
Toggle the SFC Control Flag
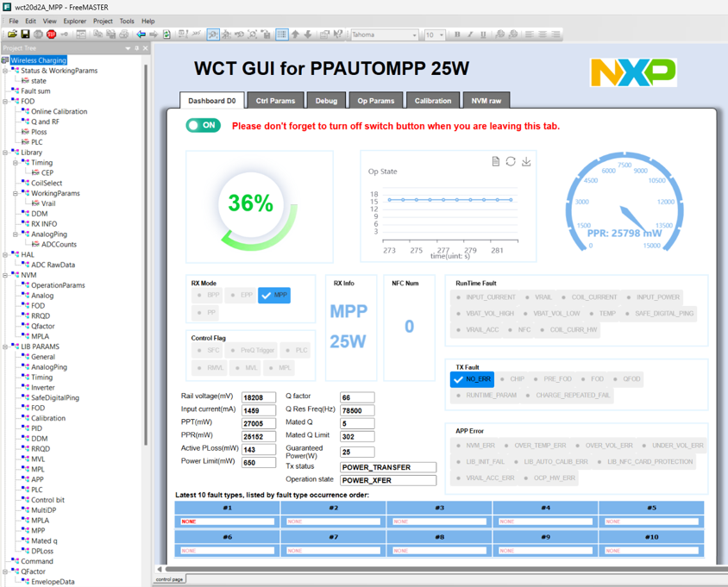click(x=207, y=350)
